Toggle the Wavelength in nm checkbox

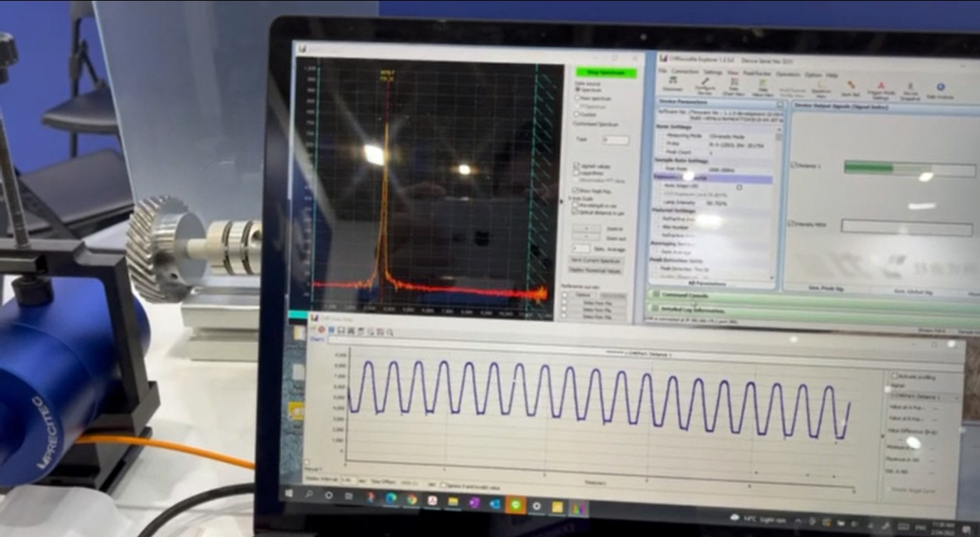[576, 205]
